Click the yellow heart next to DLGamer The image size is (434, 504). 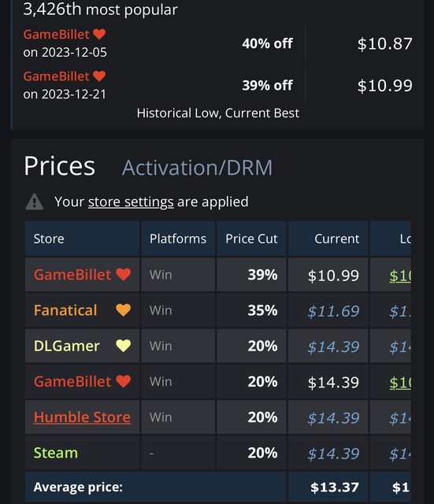click(x=124, y=346)
